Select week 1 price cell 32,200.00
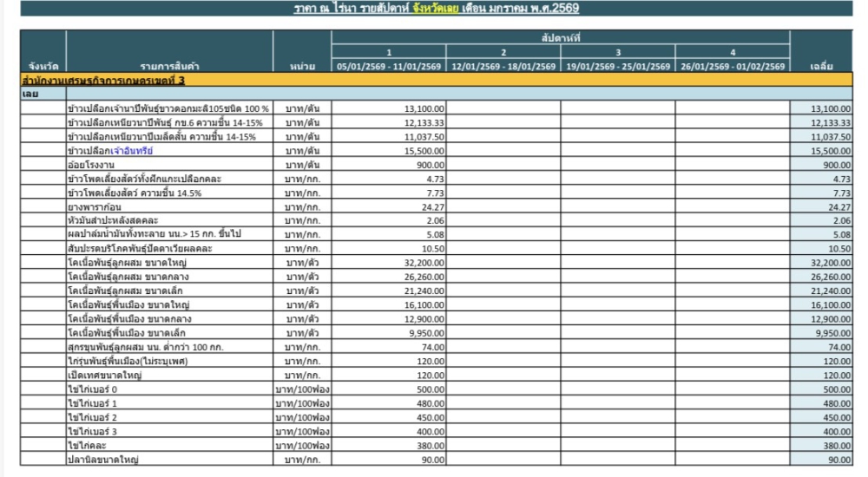The height and width of the screenshot is (477, 868). [x=388, y=262]
